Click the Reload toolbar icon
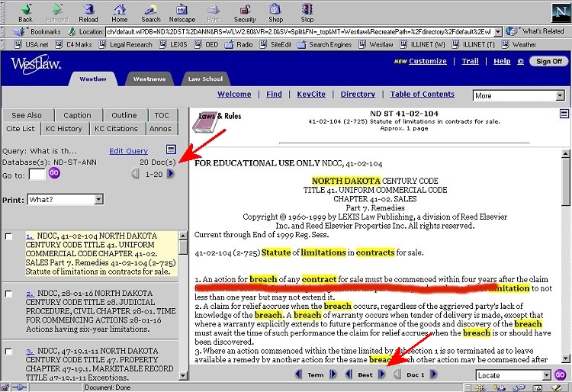Image resolution: width=572 pixels, height=392 pixels. [88, 13]
